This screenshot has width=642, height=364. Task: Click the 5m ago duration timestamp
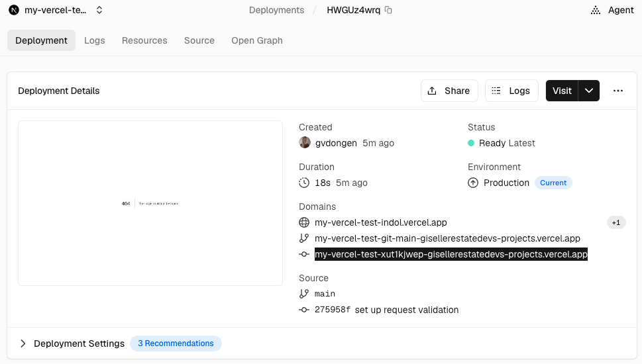pyautogui.click(x=352, y=183)
